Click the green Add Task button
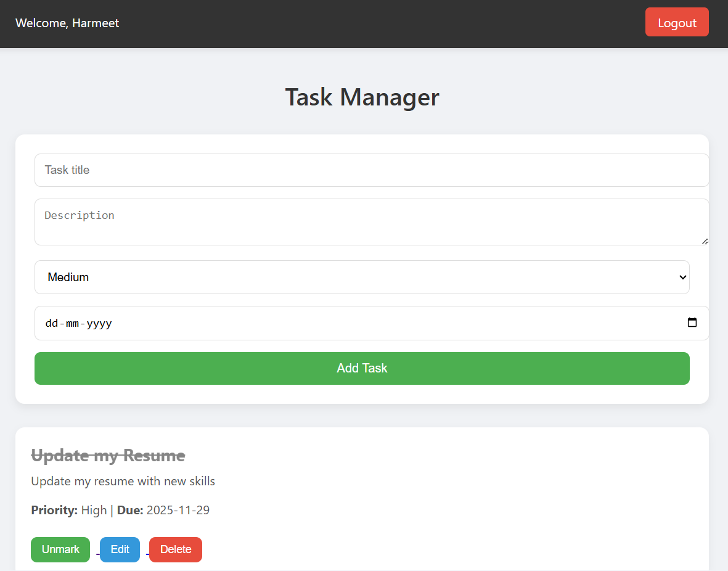 point(361,368)
